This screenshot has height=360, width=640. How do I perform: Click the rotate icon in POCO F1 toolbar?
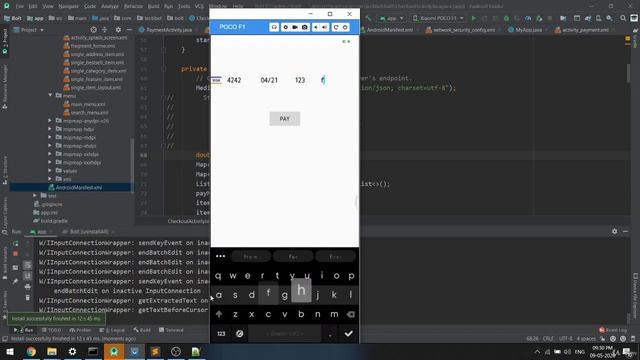pyautogui.click(x=336, y=27)
